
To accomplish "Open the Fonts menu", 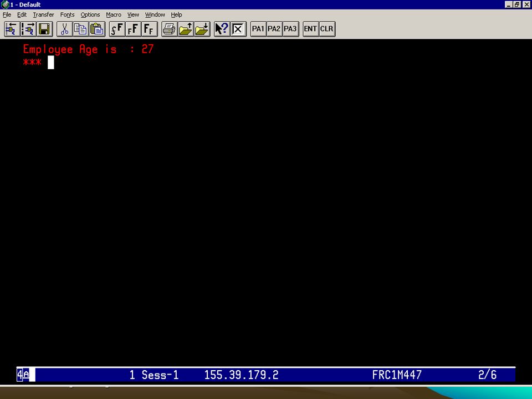I will click(67, 14).
